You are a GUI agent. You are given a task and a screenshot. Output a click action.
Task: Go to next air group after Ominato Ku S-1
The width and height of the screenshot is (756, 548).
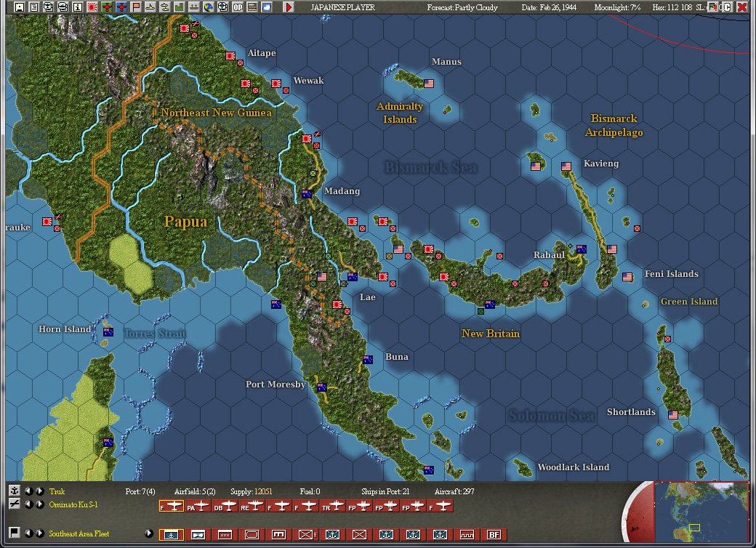[x=40, y=504]
